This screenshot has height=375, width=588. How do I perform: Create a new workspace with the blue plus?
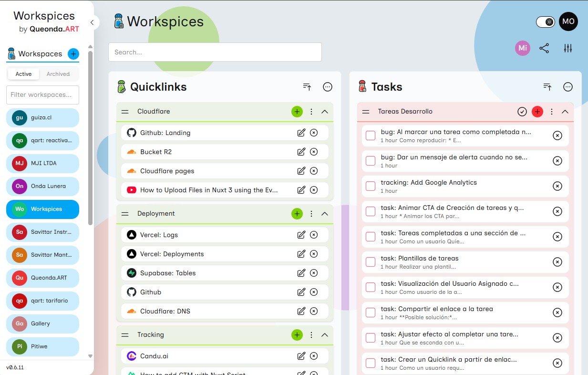point(73,54)
